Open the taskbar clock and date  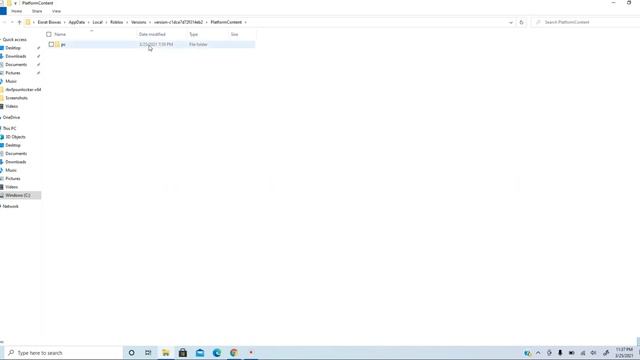coord(624,353)
